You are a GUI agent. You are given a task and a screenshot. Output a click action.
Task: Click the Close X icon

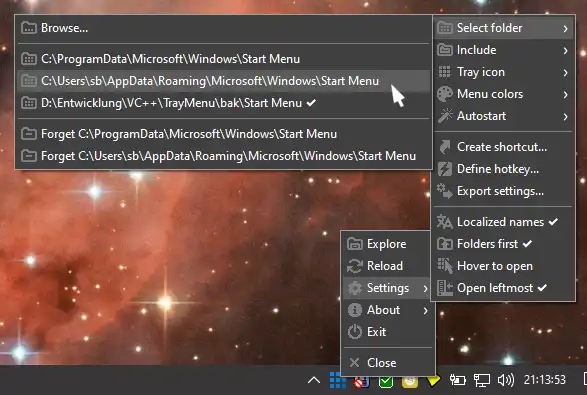point(354,362)
